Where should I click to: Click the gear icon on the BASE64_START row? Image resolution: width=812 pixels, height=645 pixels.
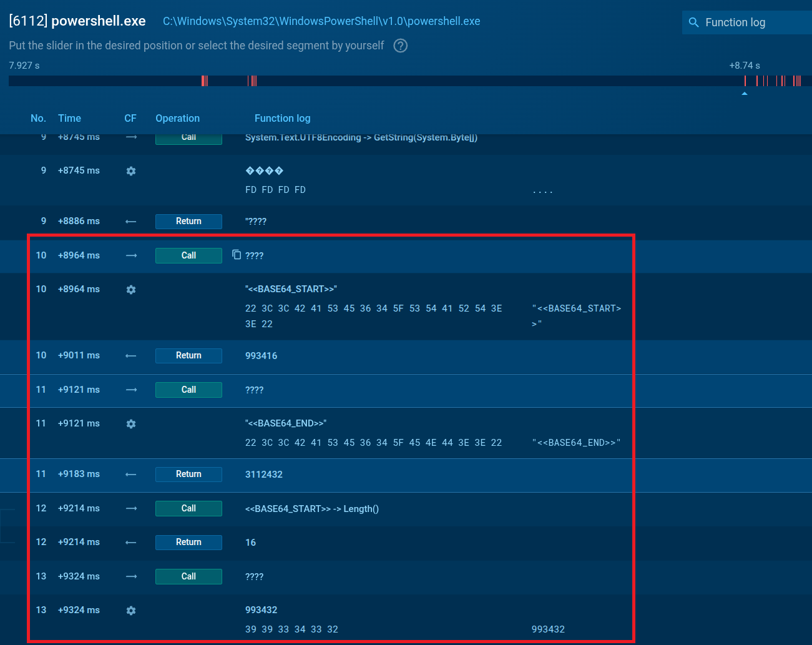[131, 289]
